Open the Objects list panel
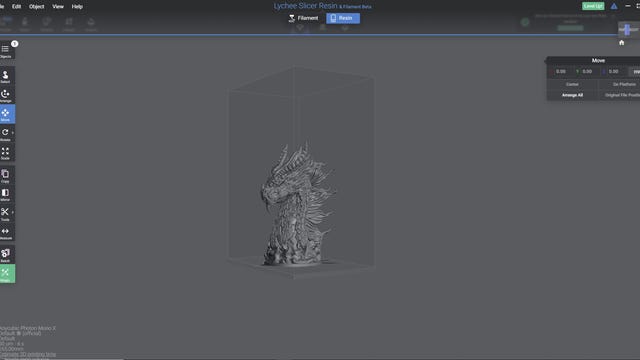 click(6, 51)
